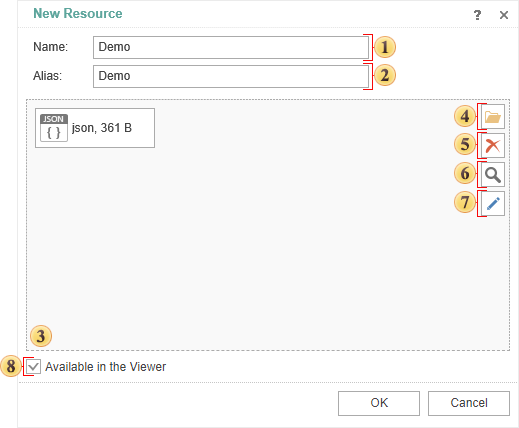Focus the Alias input field
The height and width of the screenshot is (428, 519).
click(x=231, y=76)
